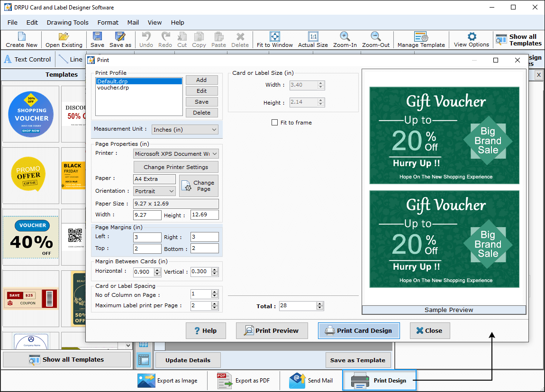
Task: Click the Redo toolbar icon
Action: 165,40
